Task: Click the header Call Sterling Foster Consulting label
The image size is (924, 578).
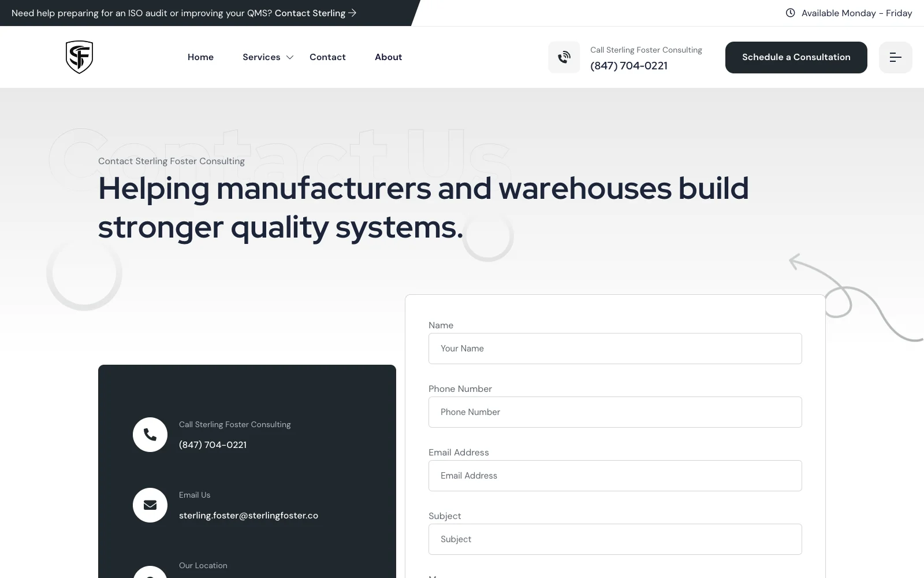Action: [x=646, y=50]
